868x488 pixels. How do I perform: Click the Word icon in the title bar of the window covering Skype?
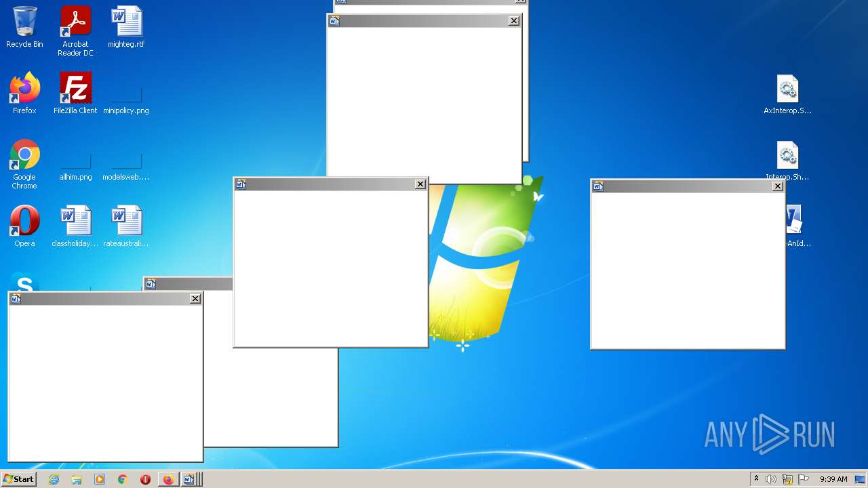coord(16,299)
